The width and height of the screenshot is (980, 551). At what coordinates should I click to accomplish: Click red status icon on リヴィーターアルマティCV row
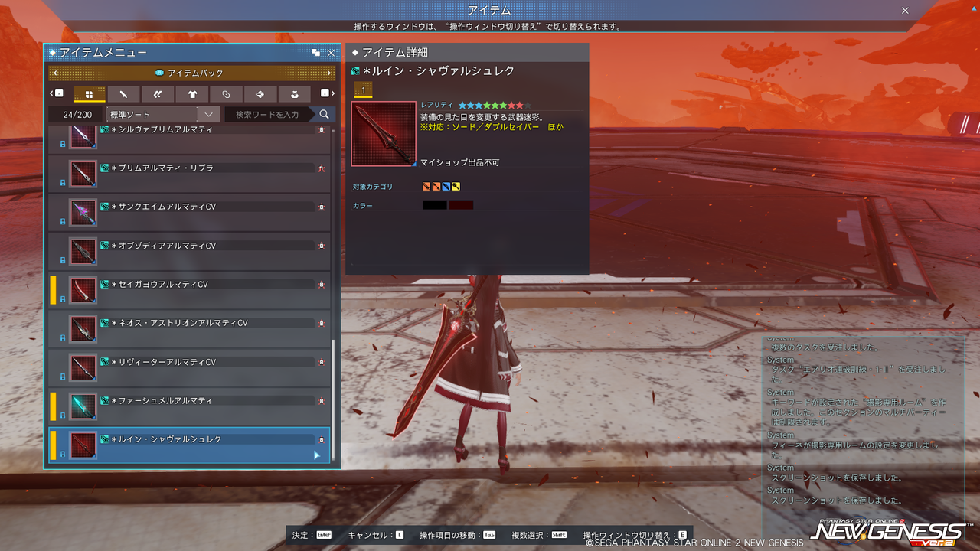(x=322, y=362)
